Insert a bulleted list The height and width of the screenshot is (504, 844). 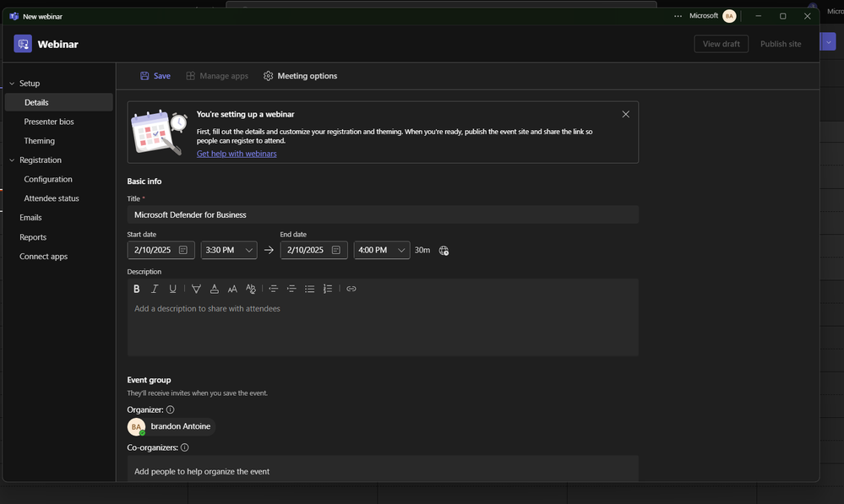[309, 289]
